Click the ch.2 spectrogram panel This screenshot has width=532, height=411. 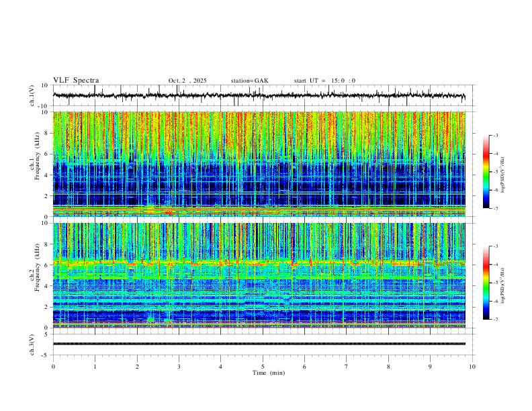click(x=259, y=275)
